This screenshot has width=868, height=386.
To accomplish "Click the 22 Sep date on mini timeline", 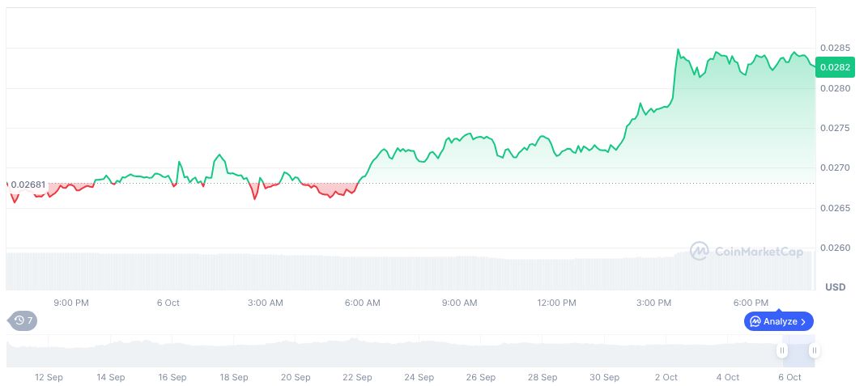I will click(357, 377).
